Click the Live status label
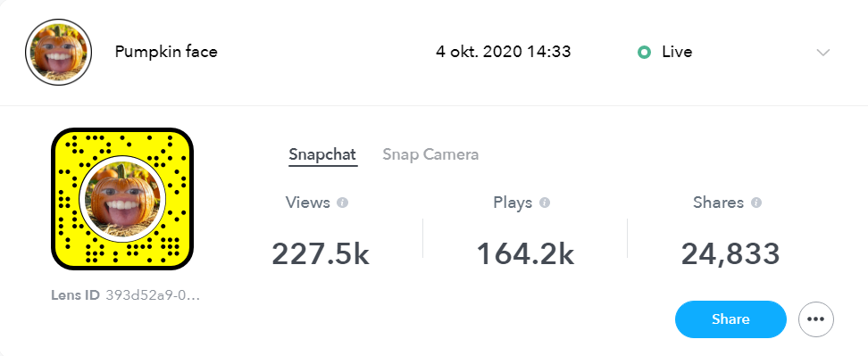This screenshot has height=356, width=868. pyautogui.click(x=677, y=52)
